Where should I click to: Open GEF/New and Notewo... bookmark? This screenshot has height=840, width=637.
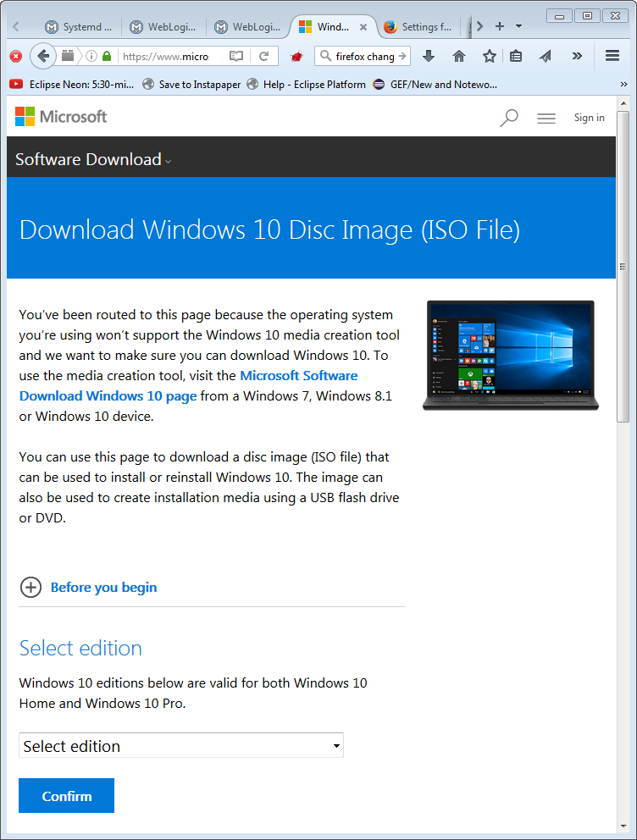[435, 84]
